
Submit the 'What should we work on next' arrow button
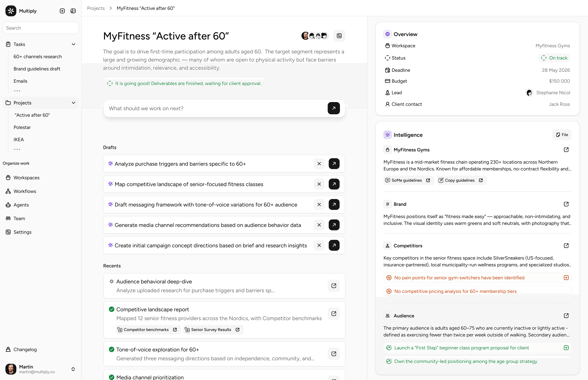(x=334, y=108)
